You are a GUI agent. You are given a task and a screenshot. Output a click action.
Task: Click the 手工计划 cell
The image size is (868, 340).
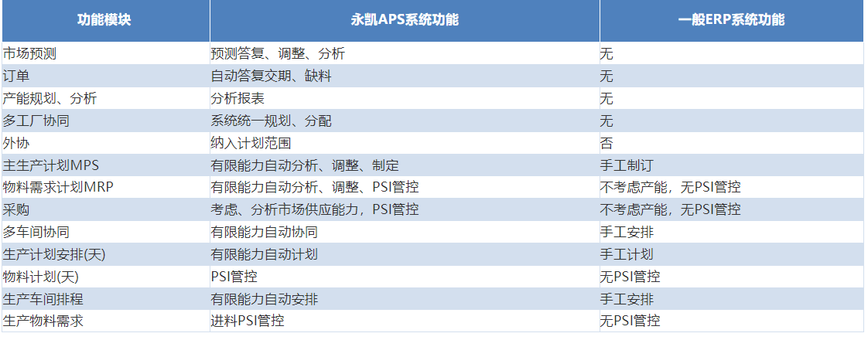coord(731,254)
